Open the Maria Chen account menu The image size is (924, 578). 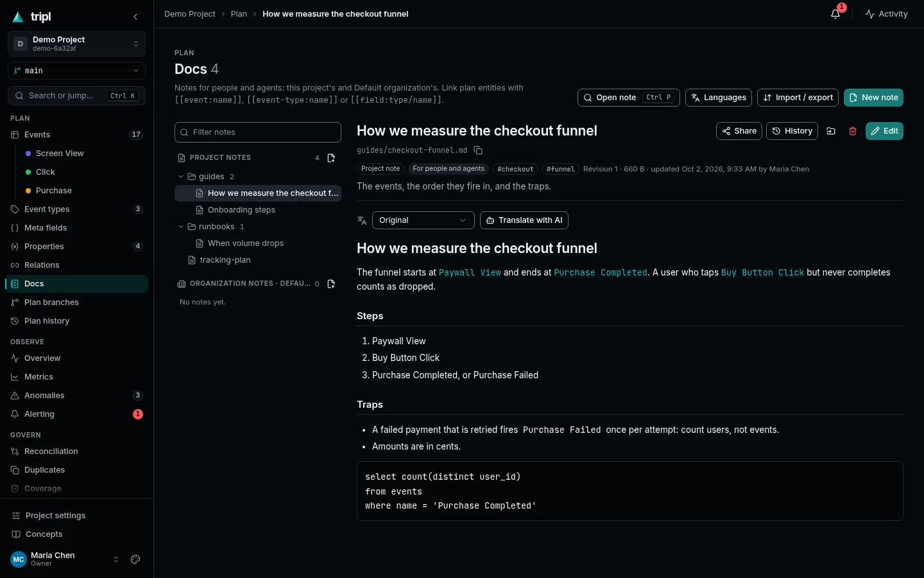point(65,559)
